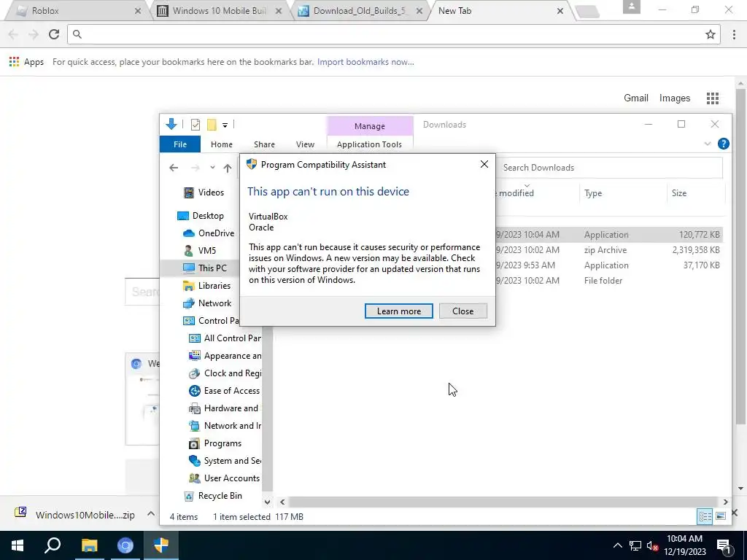Open Images link

click(x=675, y=98)
